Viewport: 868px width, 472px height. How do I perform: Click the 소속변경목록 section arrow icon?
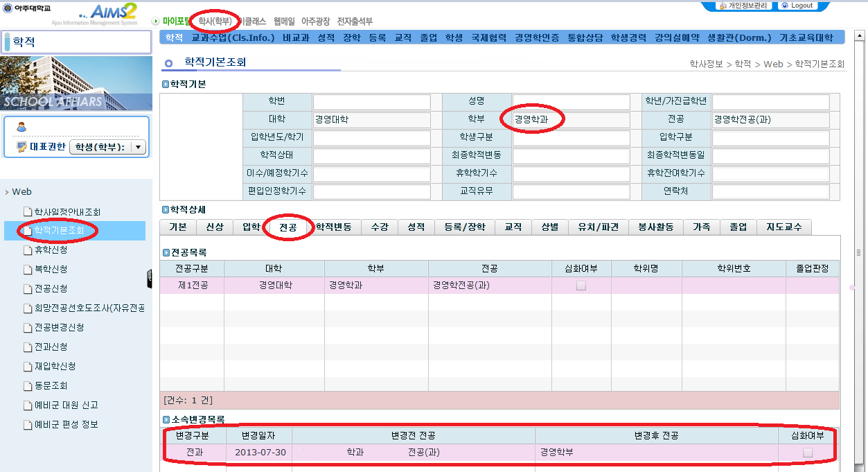tap(166, 420)
